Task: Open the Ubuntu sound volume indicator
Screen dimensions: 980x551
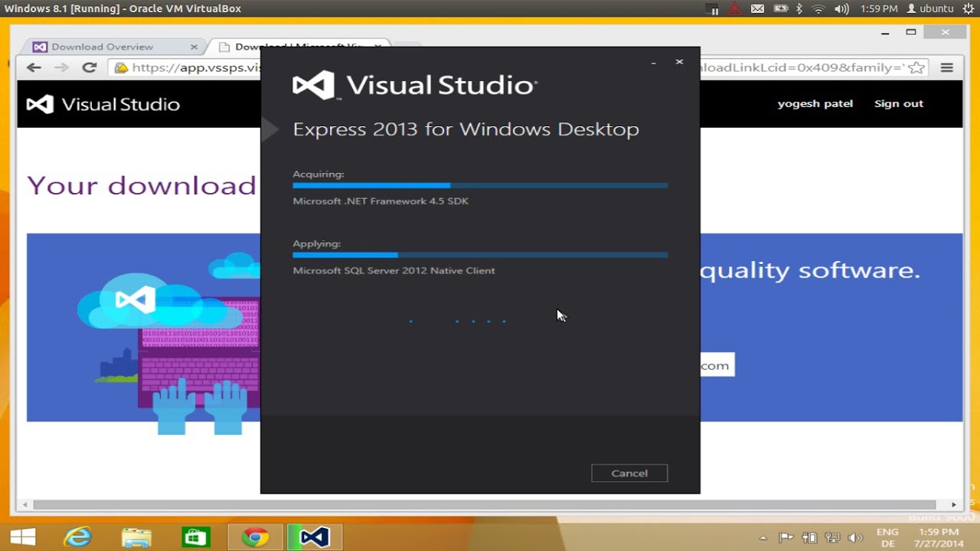Action: pyautogui.click(x=841, y=8)
